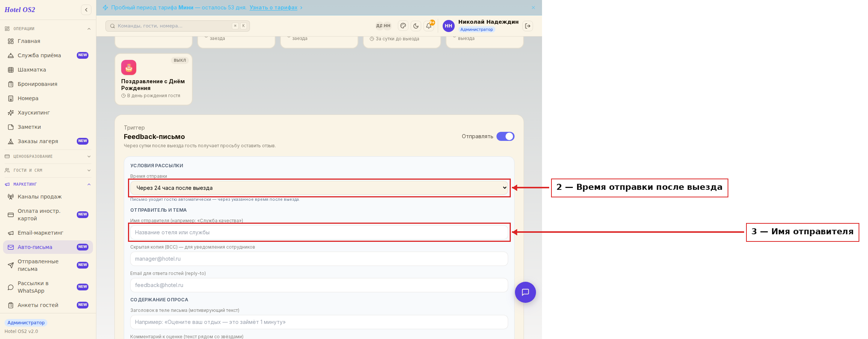The height and width of the screenshot is (339, 868).
Task: Click the Служба приёма bell icon
Action: pos(11,55)
